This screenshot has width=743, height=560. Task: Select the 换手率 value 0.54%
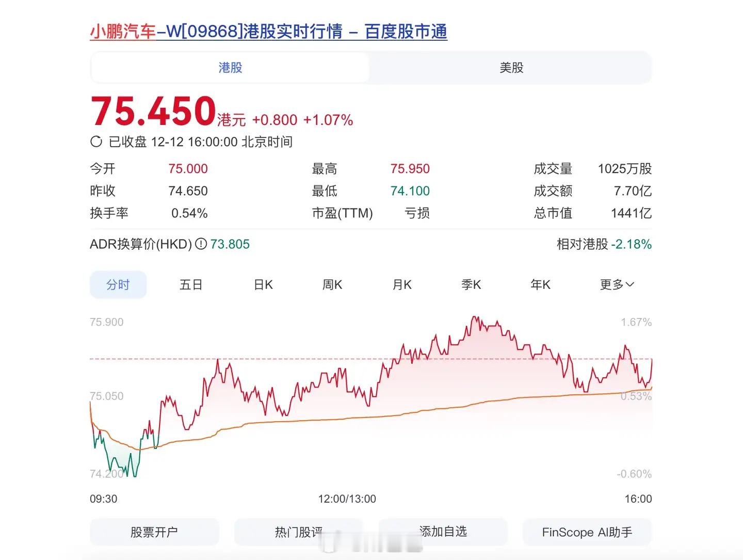(x=189, y=213)
